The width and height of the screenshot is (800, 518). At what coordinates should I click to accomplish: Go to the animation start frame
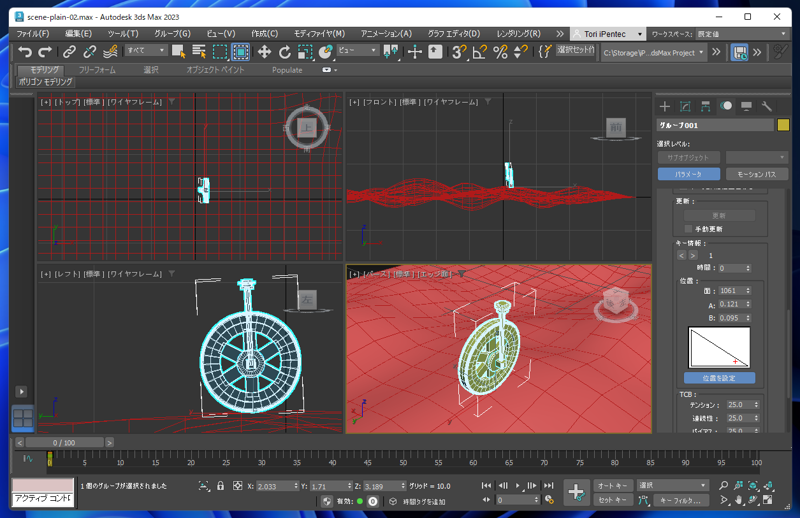pos(486,485)
